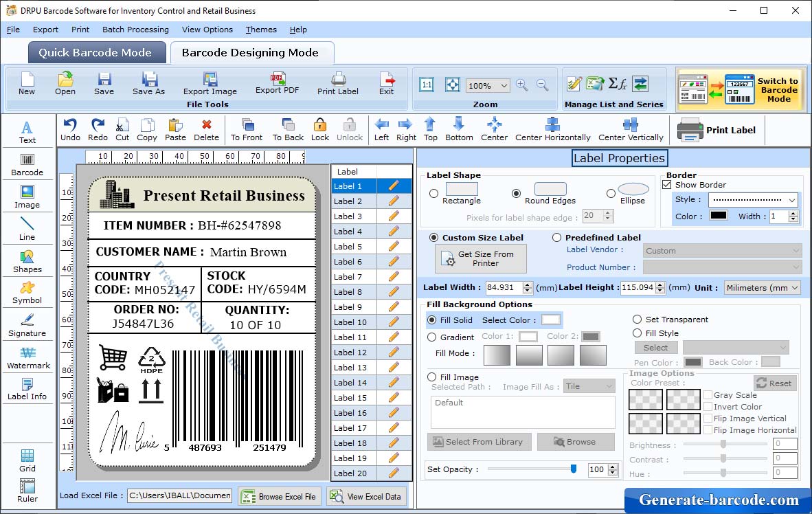Export the label as an image
The image size is (812, 514).
pos(210,83)
